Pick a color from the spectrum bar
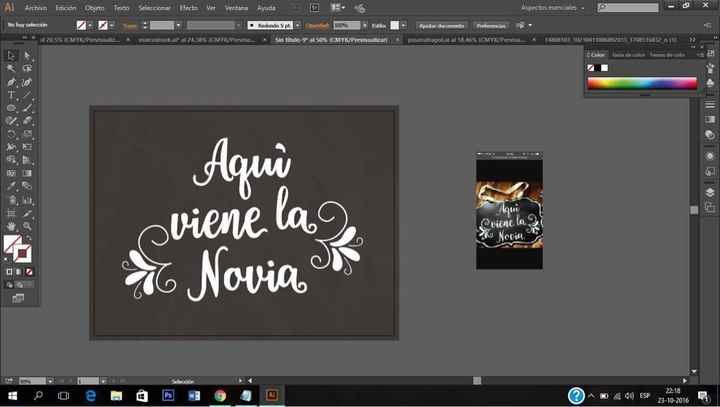The image size is (720, 407). [x=642, y=83]
